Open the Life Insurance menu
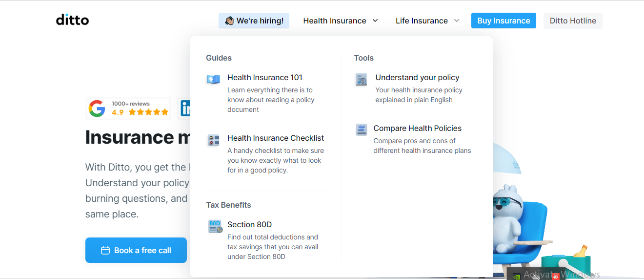Screen dimensions: 644x280 (427, 21)
